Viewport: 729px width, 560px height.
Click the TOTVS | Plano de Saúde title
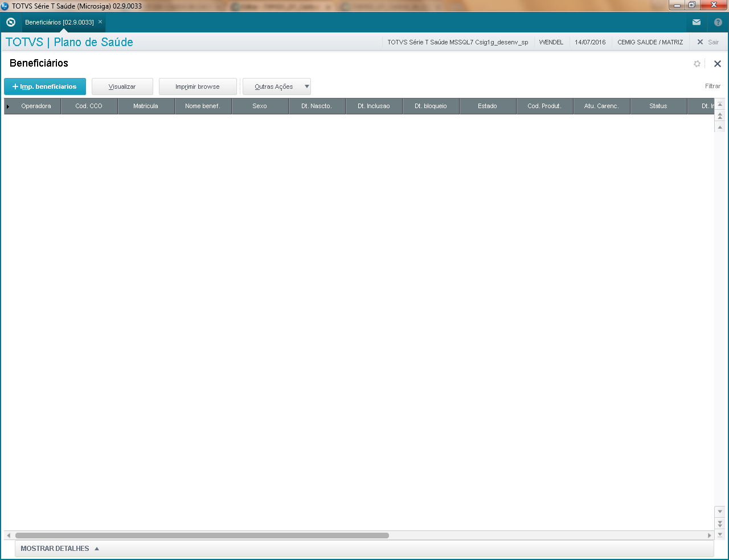pos(69,42)
